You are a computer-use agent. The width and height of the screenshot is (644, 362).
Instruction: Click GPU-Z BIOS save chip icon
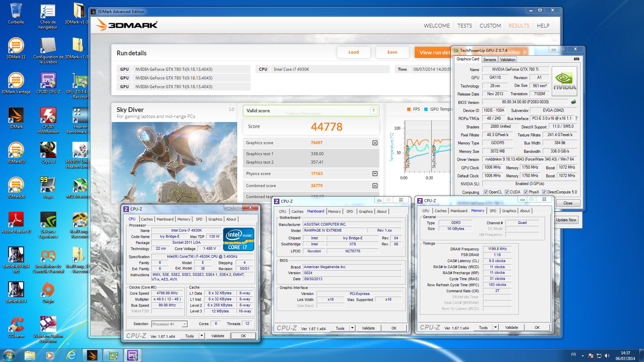pos(574,102)
